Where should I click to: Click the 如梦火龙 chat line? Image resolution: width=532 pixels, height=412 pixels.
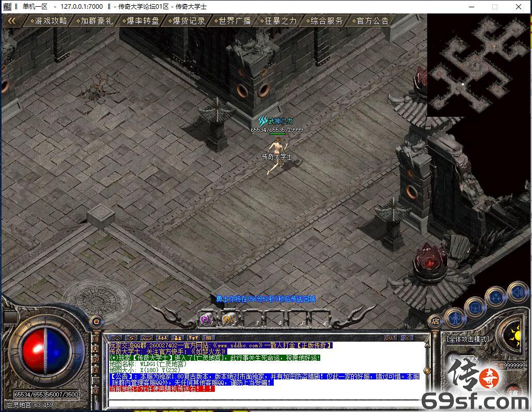(168, 352)
